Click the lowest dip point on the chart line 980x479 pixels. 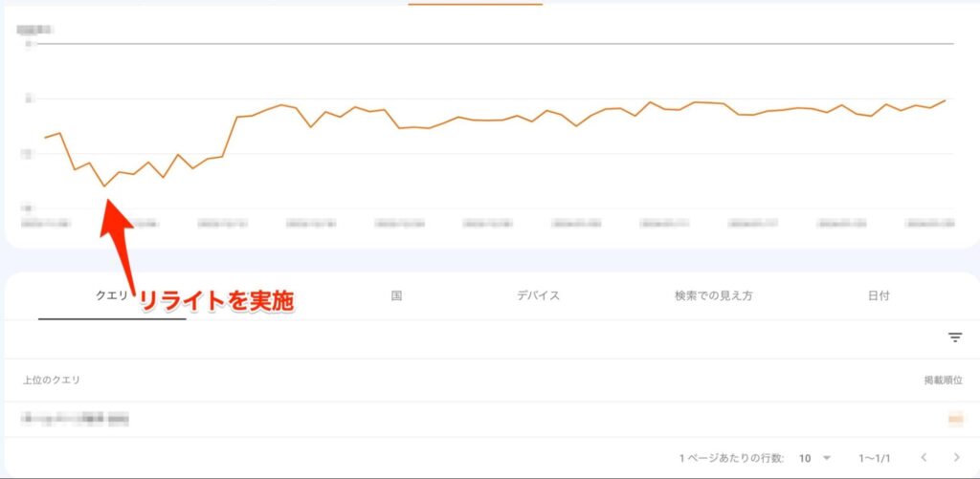104,186
